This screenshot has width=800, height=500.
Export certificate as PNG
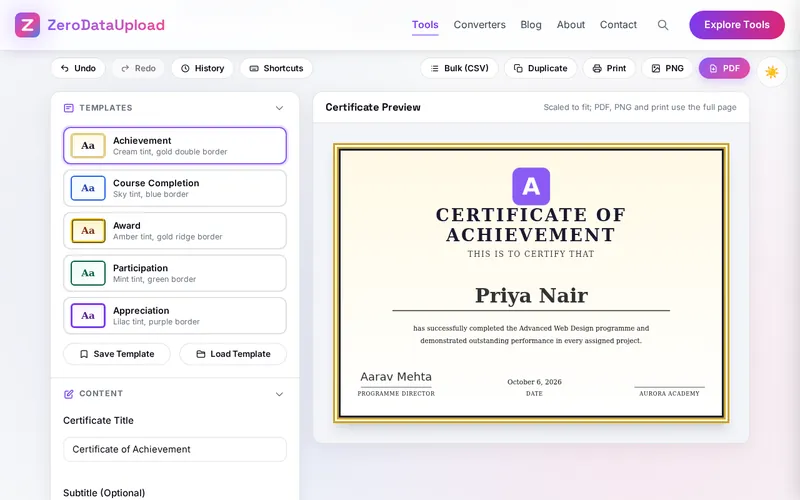coord(667,68)
